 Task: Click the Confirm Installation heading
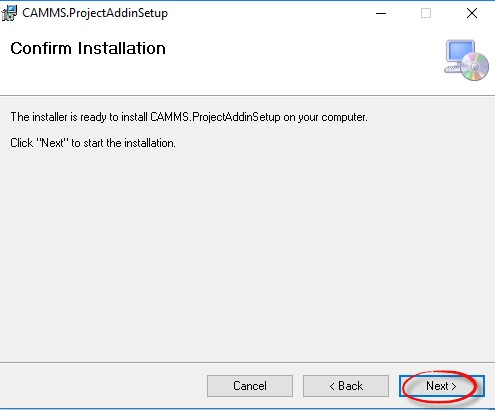tap(88, 48)
